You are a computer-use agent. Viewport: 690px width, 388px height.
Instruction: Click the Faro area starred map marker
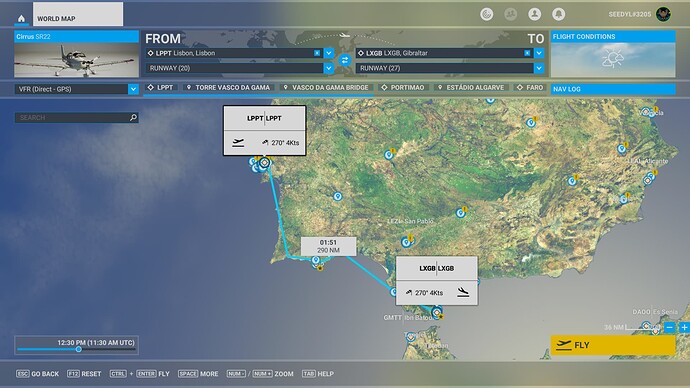(320, 267)
